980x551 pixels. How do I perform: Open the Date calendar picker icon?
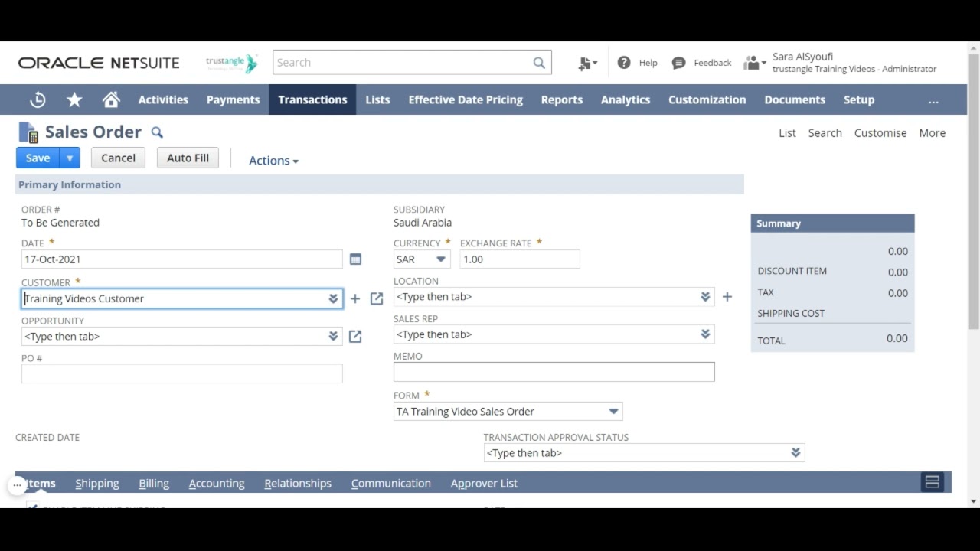(x=355, y=259)
